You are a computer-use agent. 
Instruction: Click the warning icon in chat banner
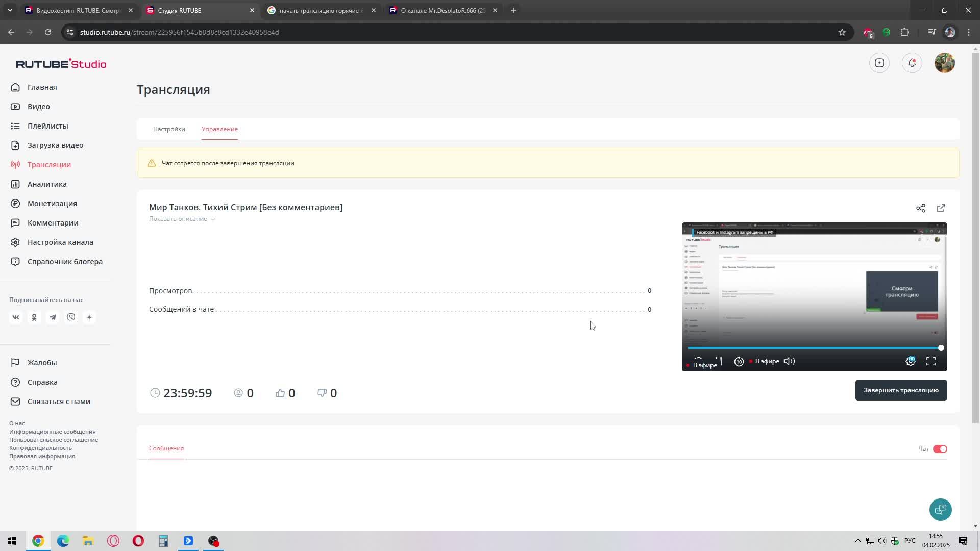coord(152,163)
